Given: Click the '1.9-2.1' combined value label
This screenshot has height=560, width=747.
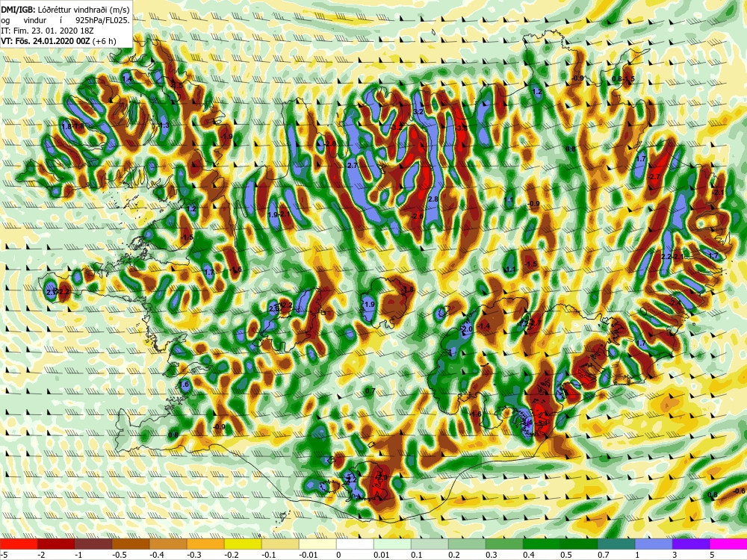Looking at the screenshot, I should tap(279, 215).
